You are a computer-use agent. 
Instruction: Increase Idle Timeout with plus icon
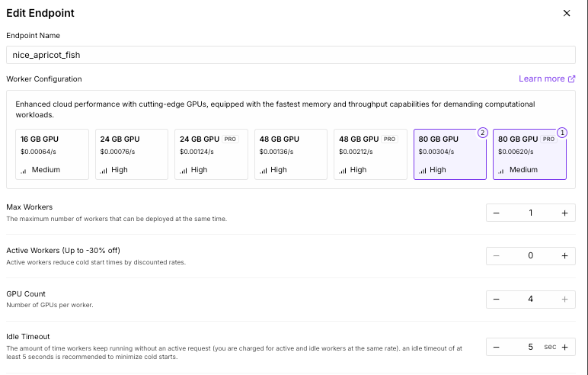pos(564,347)
